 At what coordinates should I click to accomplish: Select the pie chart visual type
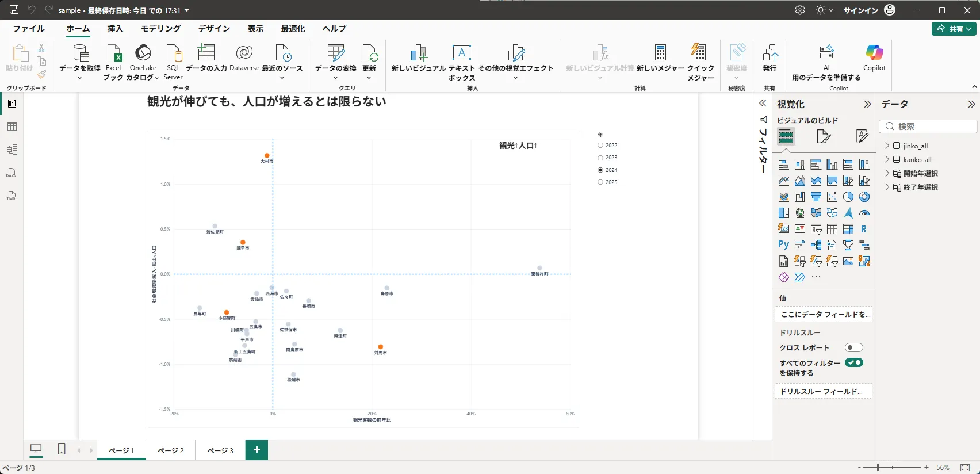click(848, 197)
